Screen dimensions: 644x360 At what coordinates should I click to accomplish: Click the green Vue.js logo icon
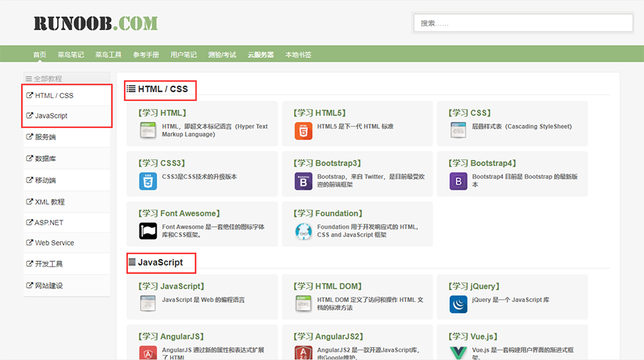tap(459, 353)
